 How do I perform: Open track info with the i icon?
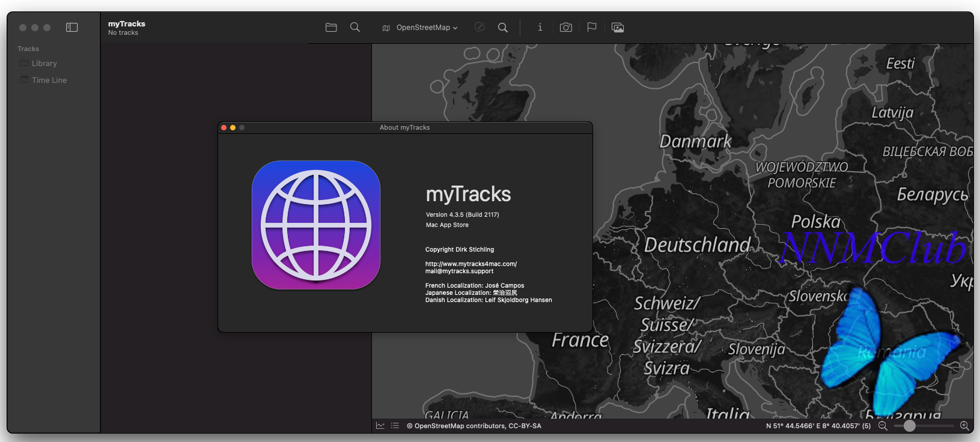point(540,28)
